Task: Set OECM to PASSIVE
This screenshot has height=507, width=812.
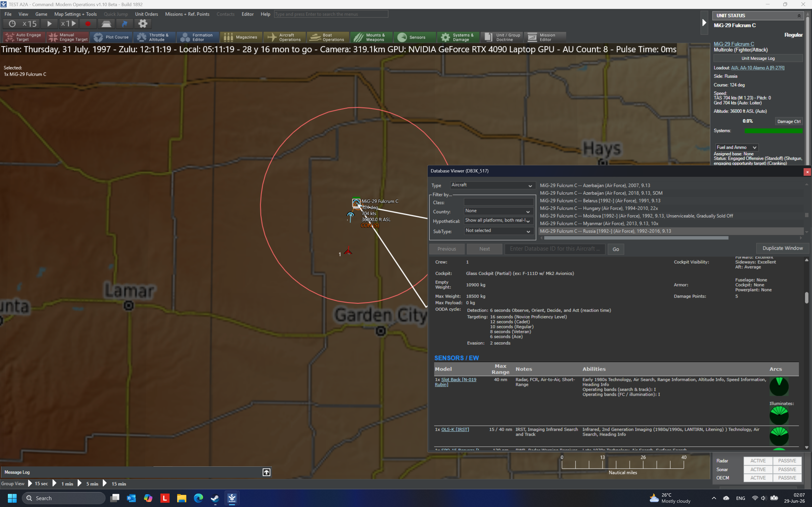Action: pos(787,478)
